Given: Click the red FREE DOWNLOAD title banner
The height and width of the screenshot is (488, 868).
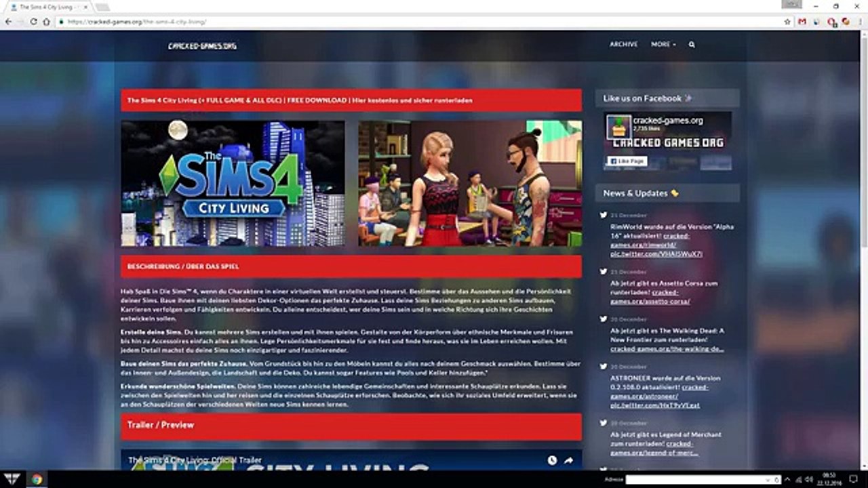Looking at the screenshot, I should coord(351,100).
